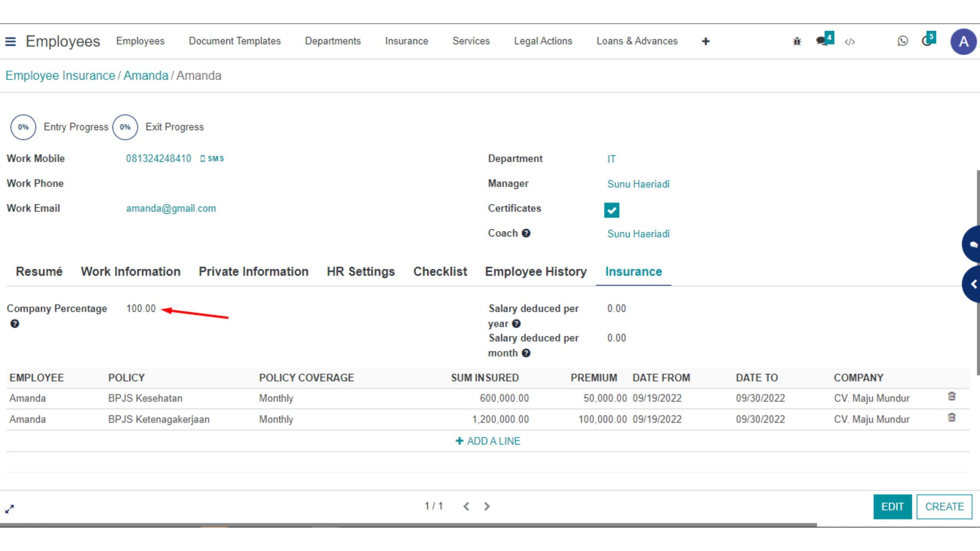Sort by the DATE FROM column header
This screenshot has width=980, height=551.
pyautogui.click(x=661, y=378)
